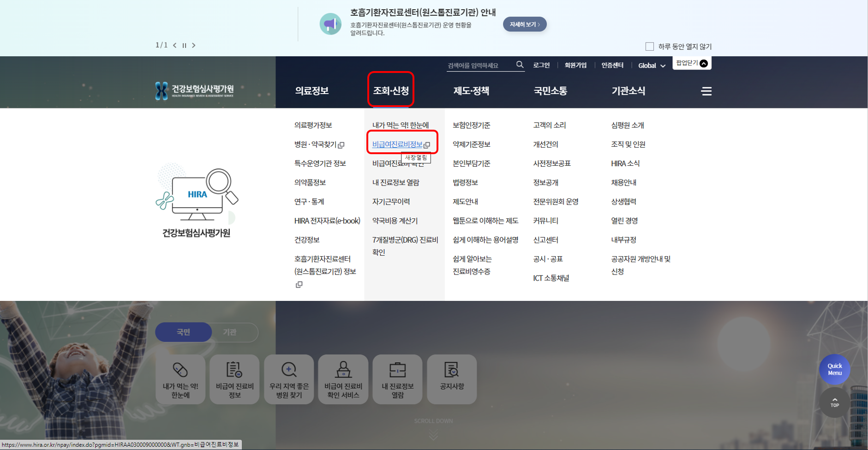Open 내부규정 submenu item
The image size is (868, 450).
[623, 240]
